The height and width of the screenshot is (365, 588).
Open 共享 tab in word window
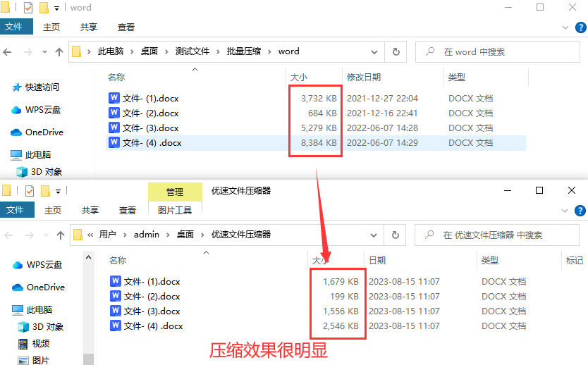[89, 27]
